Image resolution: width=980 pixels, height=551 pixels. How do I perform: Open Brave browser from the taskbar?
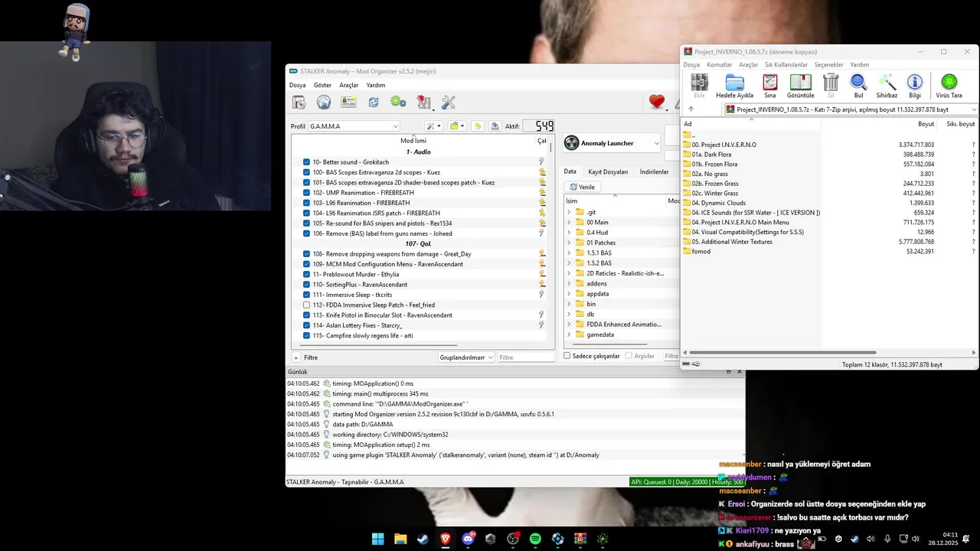pos(445,539)
